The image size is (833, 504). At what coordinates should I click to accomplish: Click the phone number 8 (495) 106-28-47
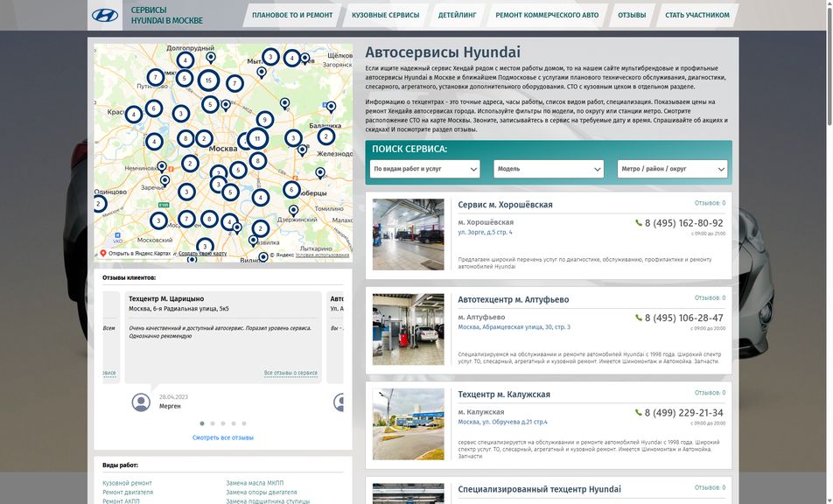coord(684,318)
